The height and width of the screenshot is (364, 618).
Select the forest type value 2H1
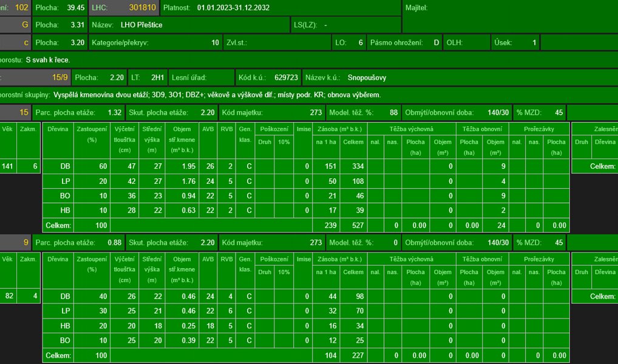(x=158, y=78)
